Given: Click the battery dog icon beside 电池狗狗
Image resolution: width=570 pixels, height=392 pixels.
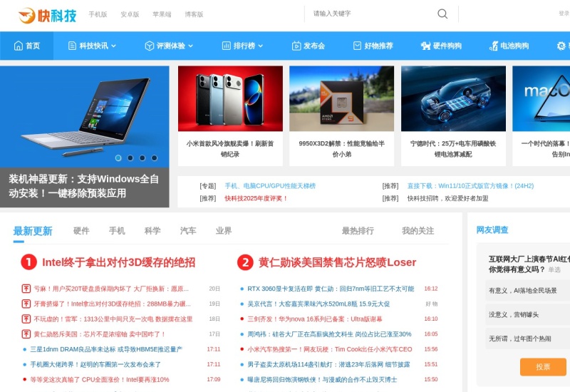Looking at the screenshot, I should point(494,46).
